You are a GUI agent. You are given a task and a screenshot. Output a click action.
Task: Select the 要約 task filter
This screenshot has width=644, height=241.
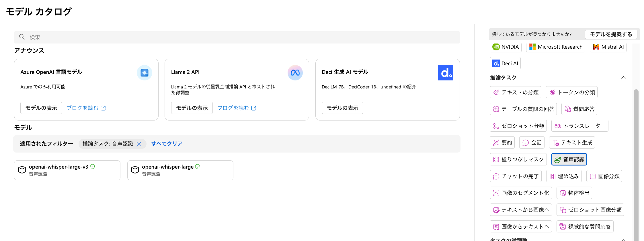[x=502, y=143]
